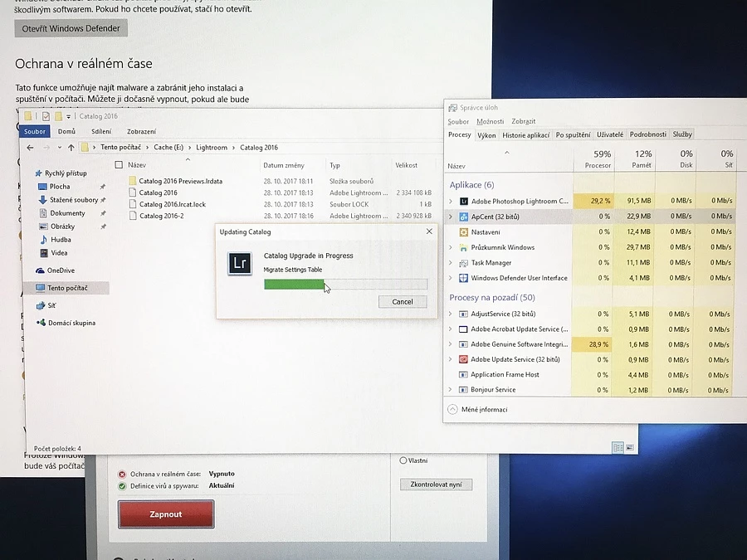Open the Domů ribbon tab
The width and height of the screenshot is (747, 560).
pos(66,131)
